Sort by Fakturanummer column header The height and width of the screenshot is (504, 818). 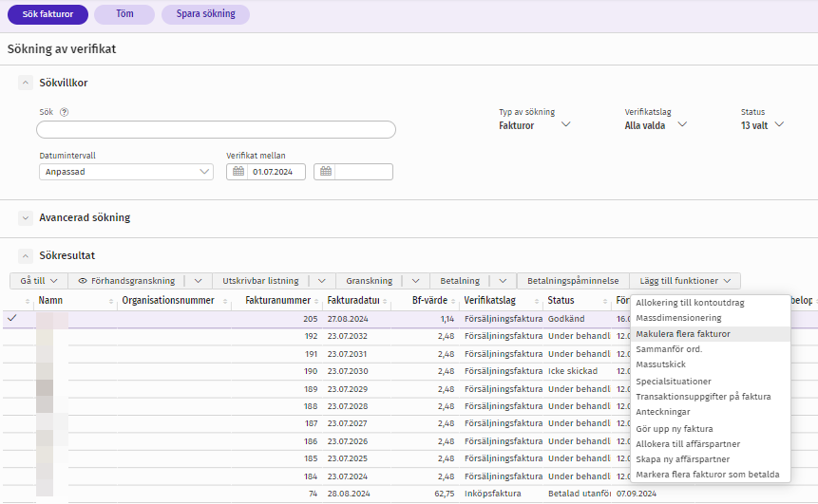tap(277, 301)
